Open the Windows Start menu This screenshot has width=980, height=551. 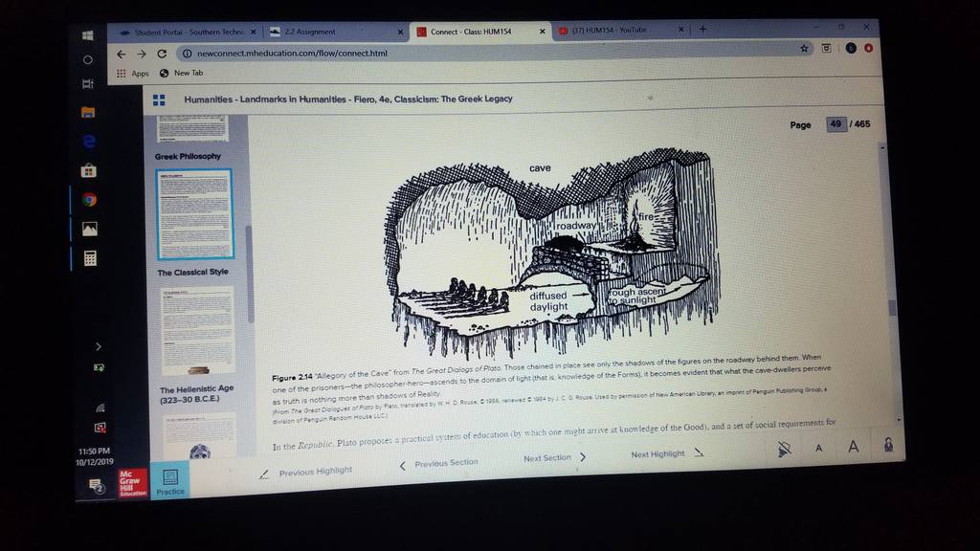[87, 35]
